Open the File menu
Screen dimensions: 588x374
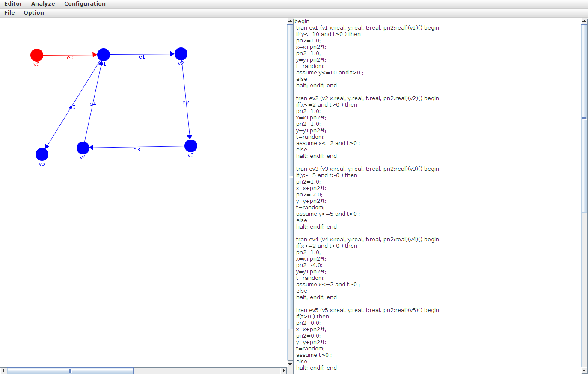(x=9, y=13)
